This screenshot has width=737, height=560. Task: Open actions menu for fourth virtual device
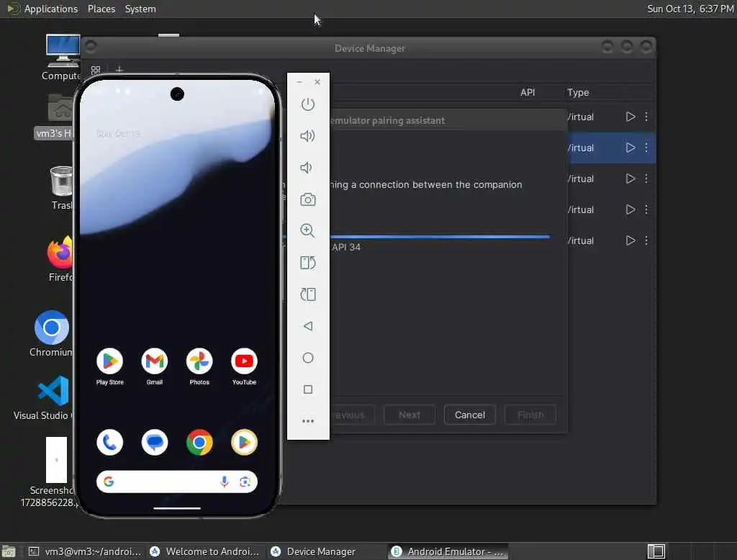pyautogui.click(x=646, y=209)
